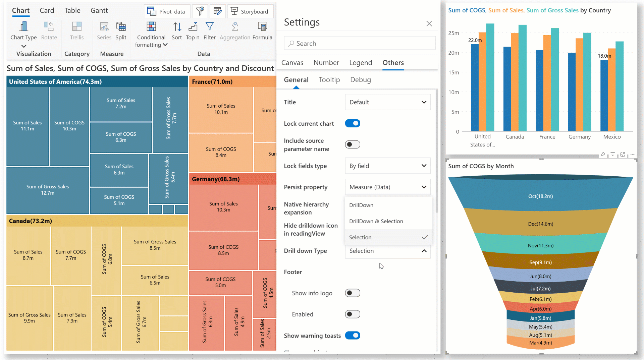Viewport: 644px width, 360px height.
Task: Click the Split measure icon
Action: coord(121,26)
